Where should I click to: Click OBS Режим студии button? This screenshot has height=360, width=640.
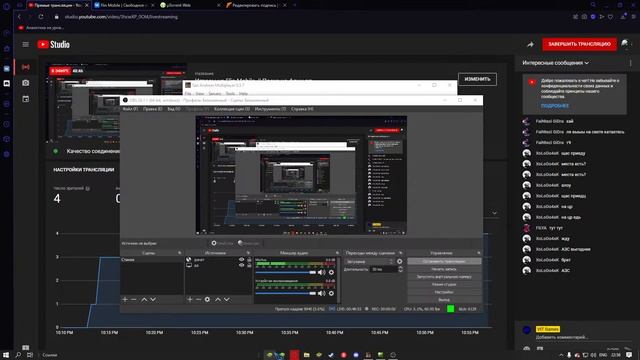pos(444,284)
